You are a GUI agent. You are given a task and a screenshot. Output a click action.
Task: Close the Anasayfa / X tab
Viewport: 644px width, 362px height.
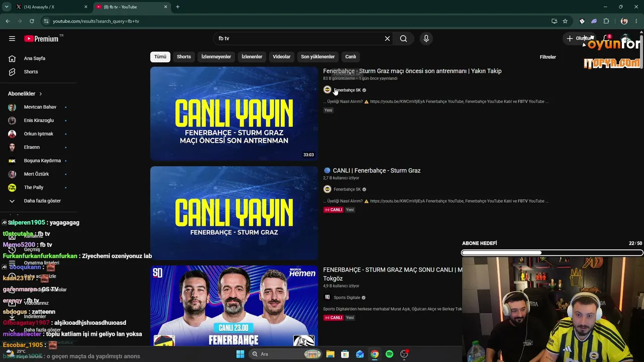(x=86, y=7)
